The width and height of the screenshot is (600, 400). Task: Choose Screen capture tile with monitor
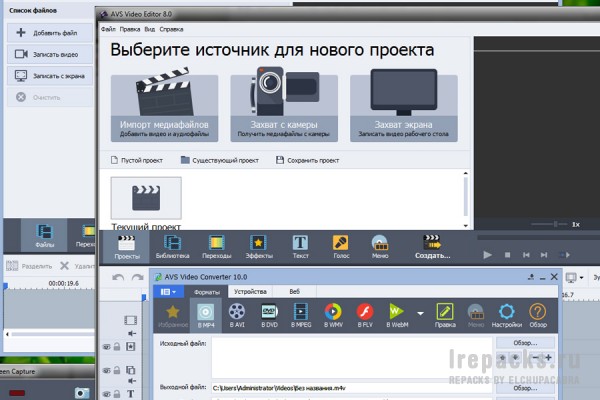[x=404, y=105]
